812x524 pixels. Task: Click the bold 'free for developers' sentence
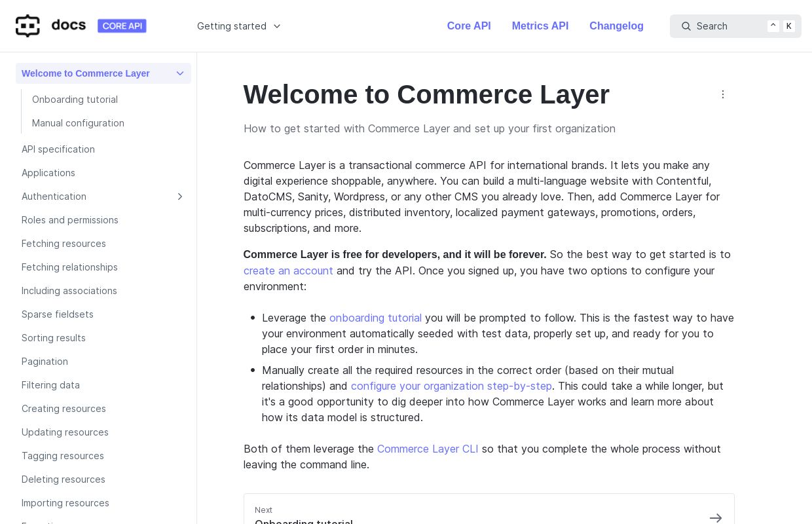tap(395, 254)
